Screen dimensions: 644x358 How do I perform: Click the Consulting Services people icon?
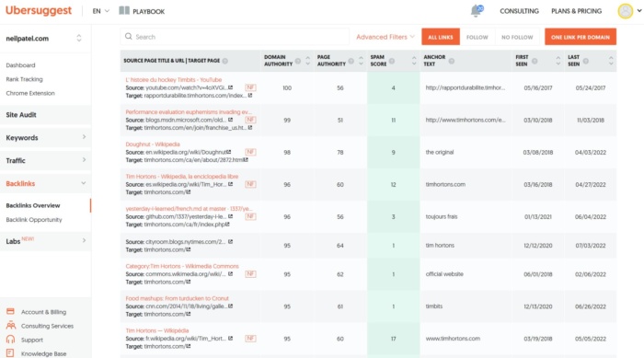pos(11,326)
